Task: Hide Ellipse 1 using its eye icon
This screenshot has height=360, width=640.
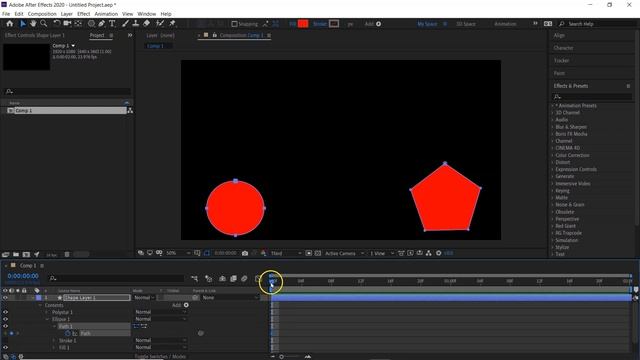Action: point(5,319)
